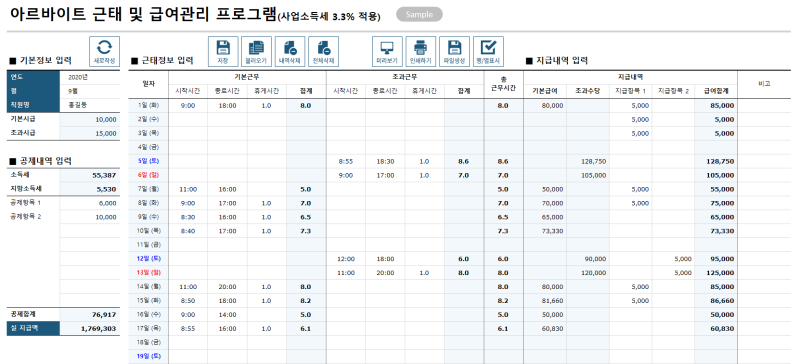Select the 공제항목 1 amount 6,000
This screenshot has width=800, height=364.
point(90,203)
